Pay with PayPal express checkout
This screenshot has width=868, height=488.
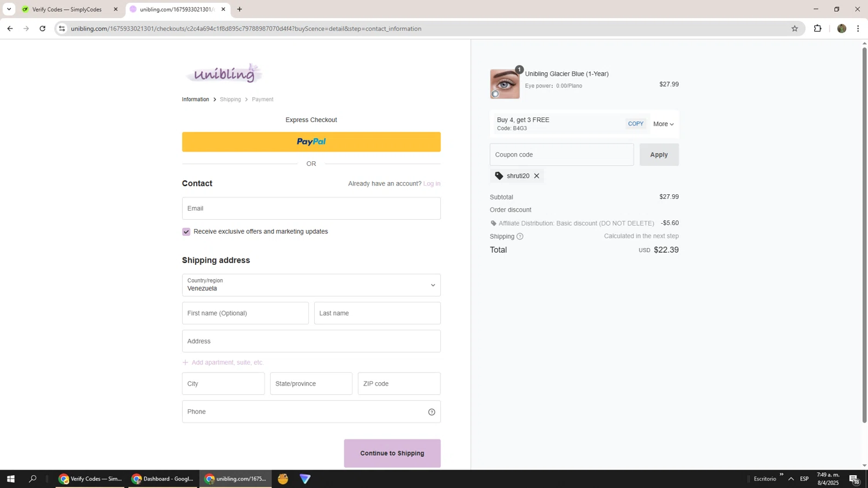(x=311, y=142)
